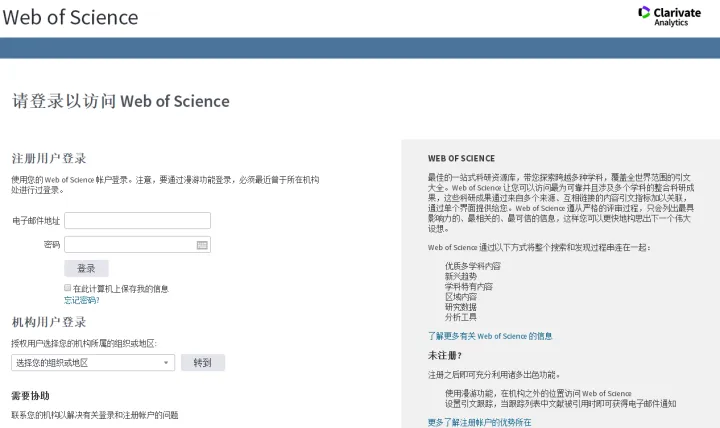Click the 注册用户登录 heading
This screenshot has width=720, height=428.
[x=49, y=158]
